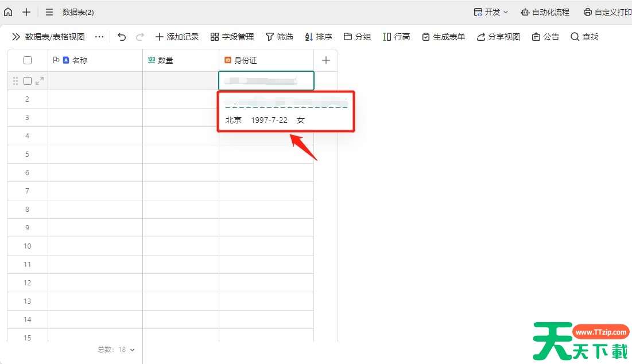The image size is (632, 364).
Task: Click the 自动化流程 button
Action: 545,12
